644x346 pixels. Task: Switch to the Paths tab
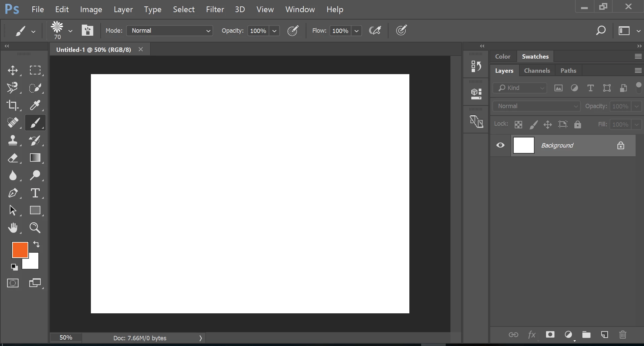(568, 70)
